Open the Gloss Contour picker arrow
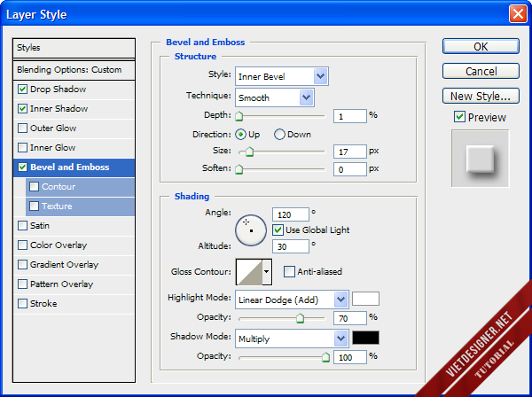Screen dimensions: 532x397 tap(267, 271)
